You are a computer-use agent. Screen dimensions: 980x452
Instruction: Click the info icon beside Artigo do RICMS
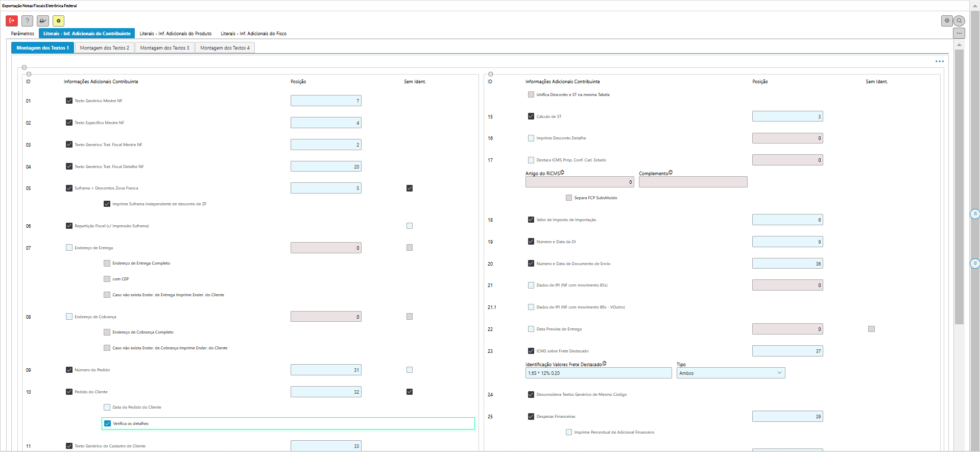[x=562, y=173]
